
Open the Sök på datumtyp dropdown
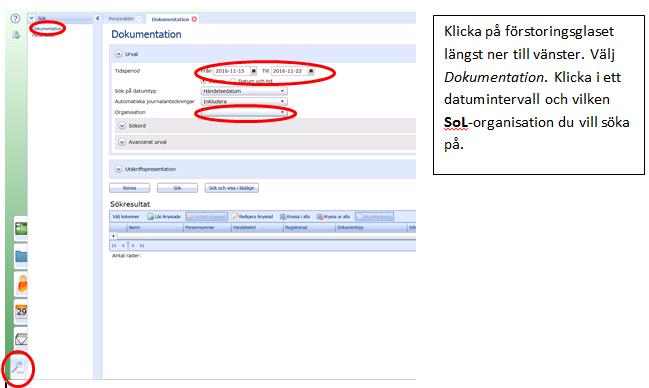click(x=244, y=91)
